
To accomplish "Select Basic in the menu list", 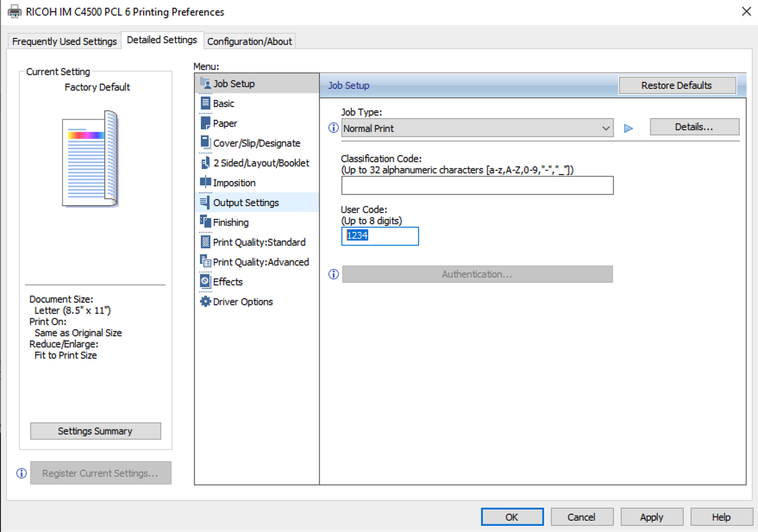I will point(257,103).
